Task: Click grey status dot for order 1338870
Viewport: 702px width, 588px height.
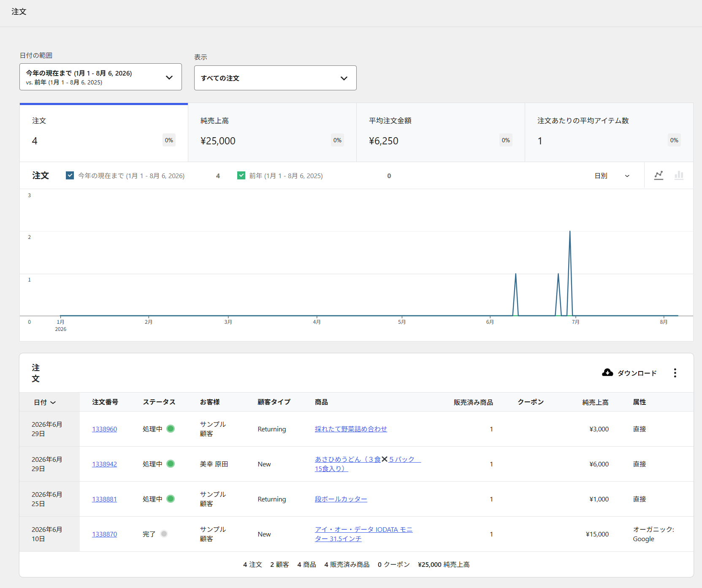Action: click(x=164, y=534)
